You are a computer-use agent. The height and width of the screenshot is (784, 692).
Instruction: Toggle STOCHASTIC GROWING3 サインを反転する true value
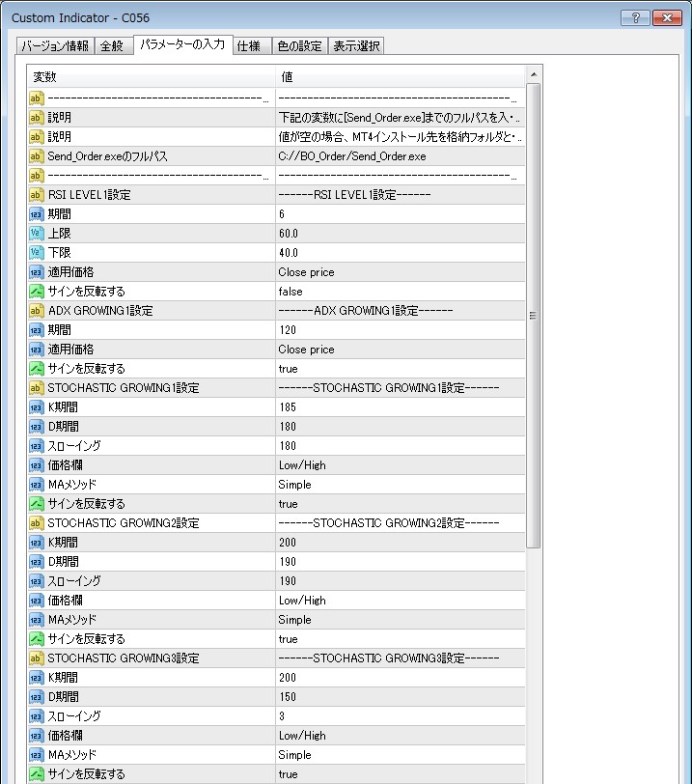point(401,774)
